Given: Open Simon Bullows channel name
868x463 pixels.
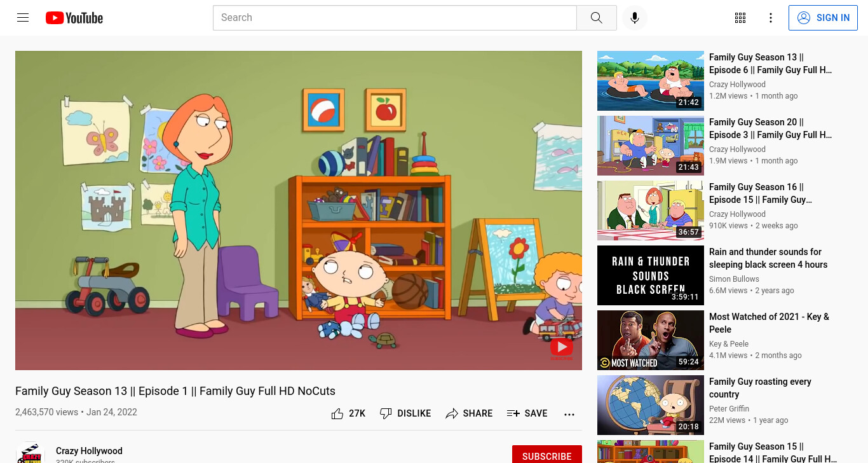Looking at the screenshot, I should click(x=734, y=279).
